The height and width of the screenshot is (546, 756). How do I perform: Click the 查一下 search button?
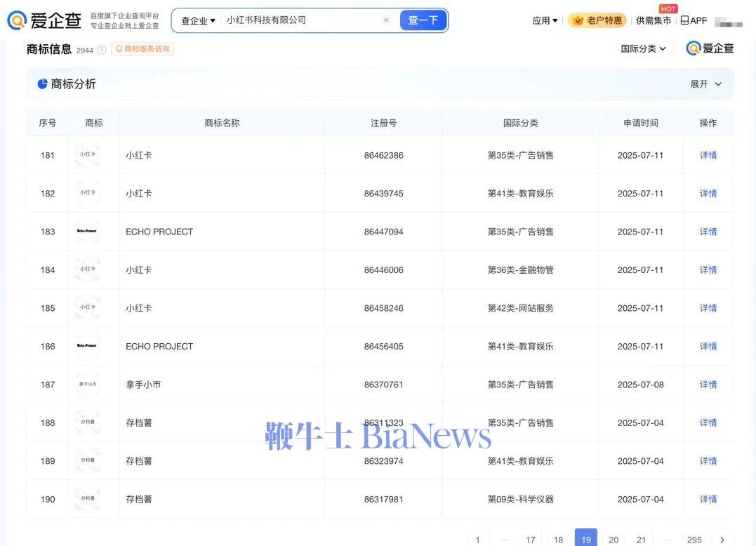pyautogui.click(x=423, y=20)
